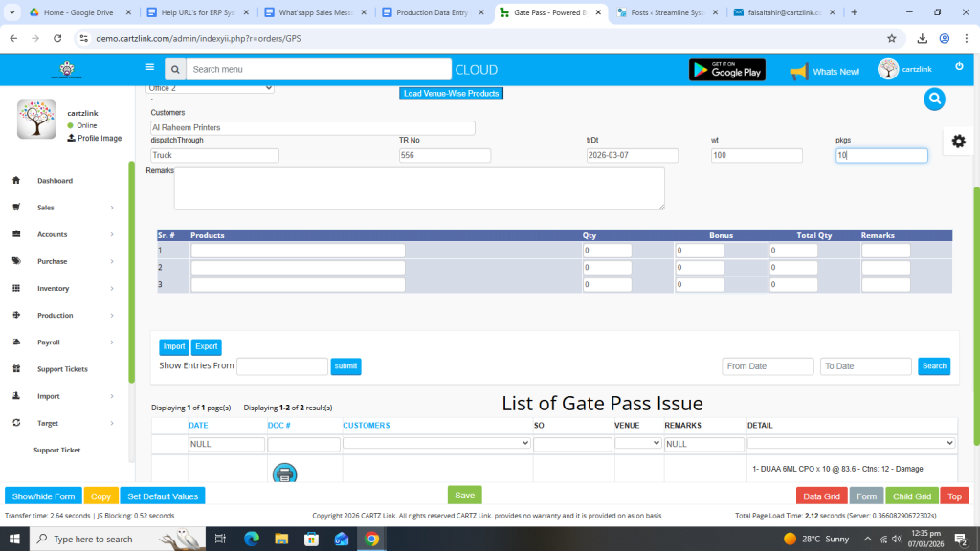Click Load Venue-Wise Products button
Image resolution: width=980 pixels, height=551 pixels.
point(451,94)
